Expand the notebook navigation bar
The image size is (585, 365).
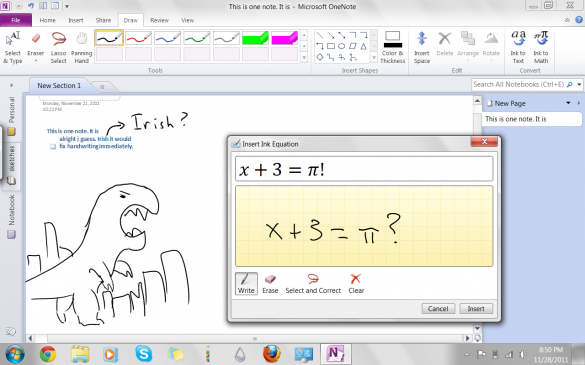pos(11,85)
